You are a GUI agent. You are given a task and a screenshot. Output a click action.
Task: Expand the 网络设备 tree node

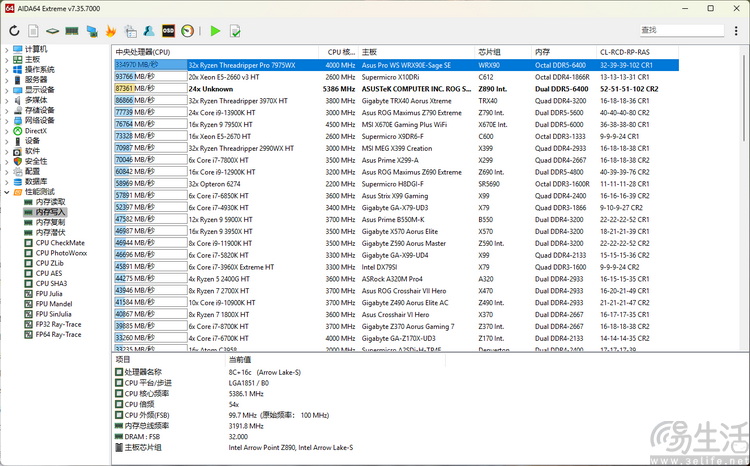pyautogui.click(x=6, y=121)
